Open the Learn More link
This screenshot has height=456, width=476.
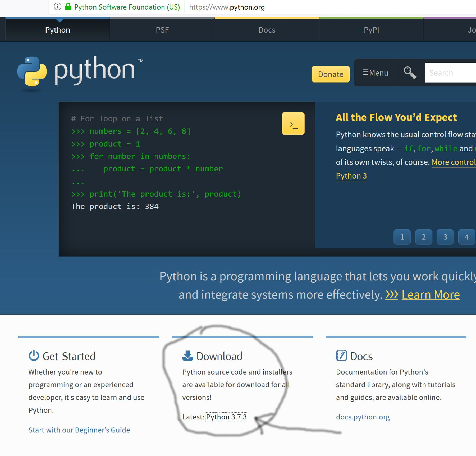coord(431,294)
